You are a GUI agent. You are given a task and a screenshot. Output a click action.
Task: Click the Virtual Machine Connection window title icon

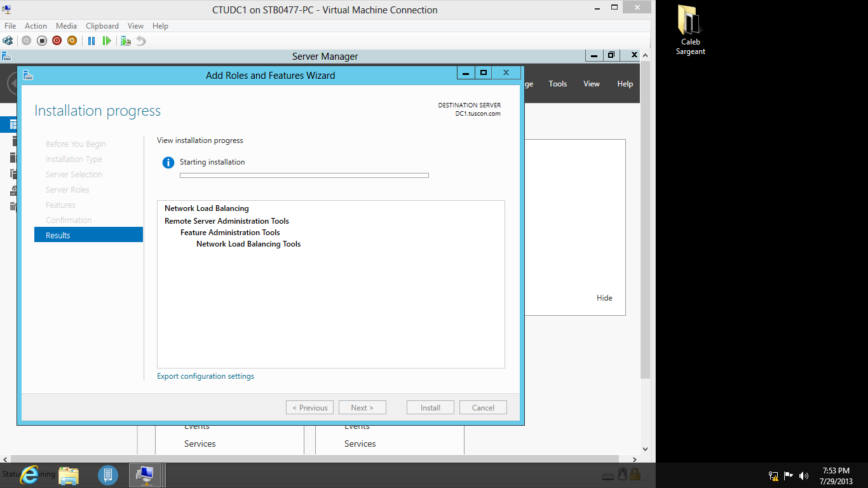coord(7,10)
